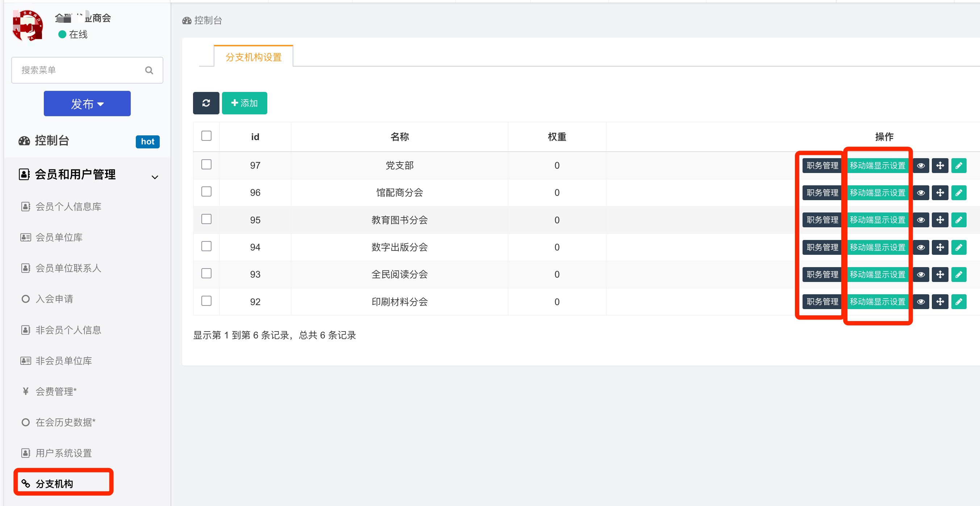Click the move icon for 印刷材料分会
Screen dimensions: 980x506
click(x=940, y=302)
